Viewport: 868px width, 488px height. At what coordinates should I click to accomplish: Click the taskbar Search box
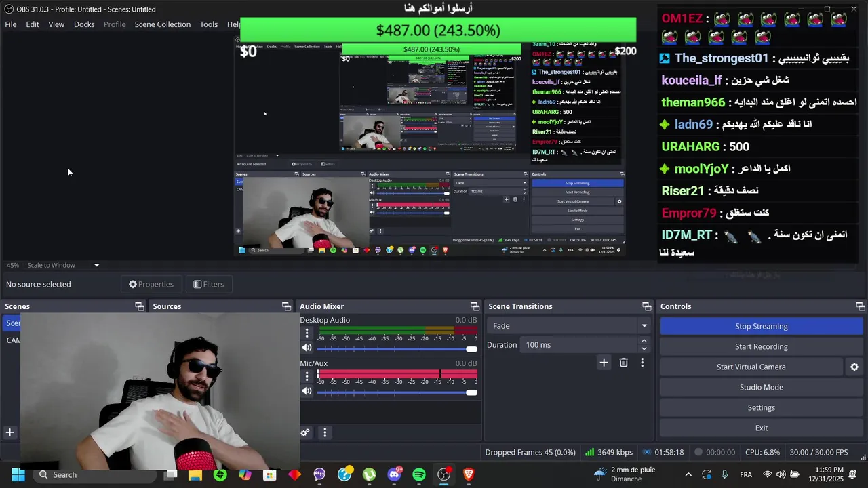coord(95,474)
